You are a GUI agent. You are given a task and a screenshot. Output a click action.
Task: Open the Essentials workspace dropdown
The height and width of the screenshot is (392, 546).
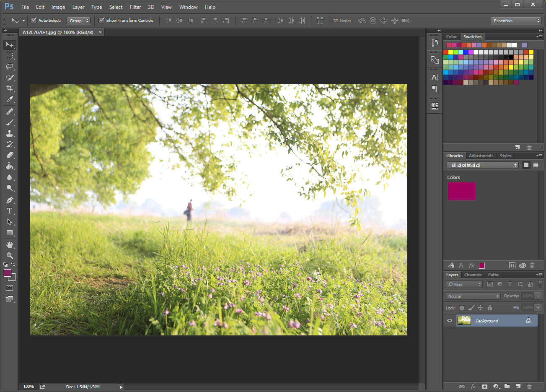(516, 21)
